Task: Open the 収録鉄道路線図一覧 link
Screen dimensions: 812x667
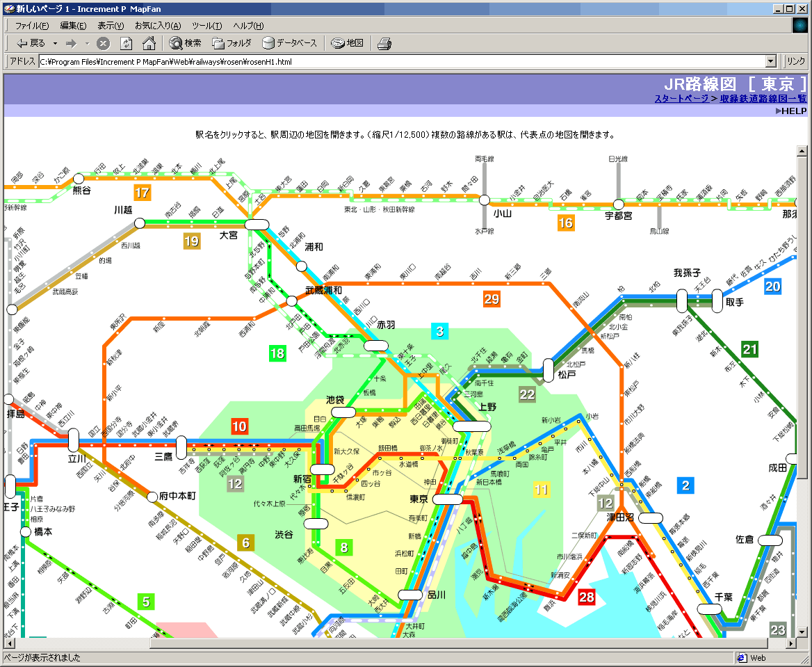Action: tap(763, 99)
